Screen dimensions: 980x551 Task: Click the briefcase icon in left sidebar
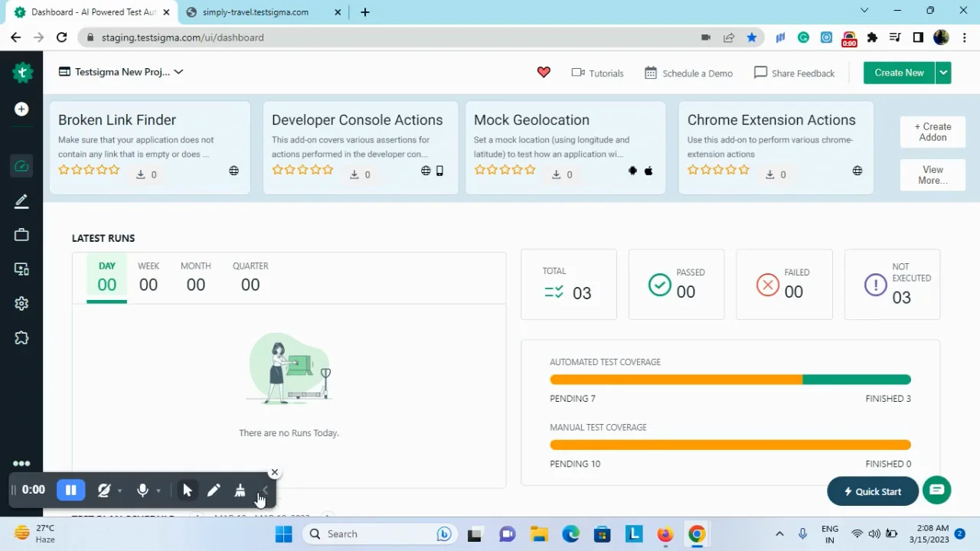(x=21, y=235)
